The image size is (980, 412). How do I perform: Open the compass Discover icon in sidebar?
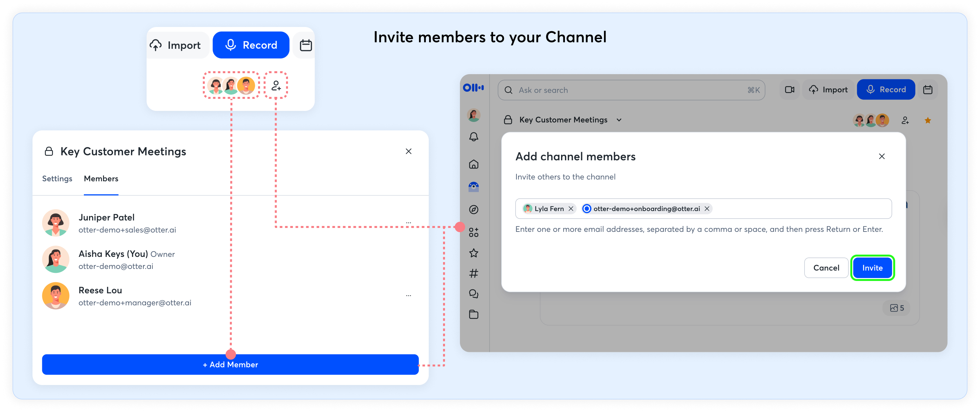[473, 210]
